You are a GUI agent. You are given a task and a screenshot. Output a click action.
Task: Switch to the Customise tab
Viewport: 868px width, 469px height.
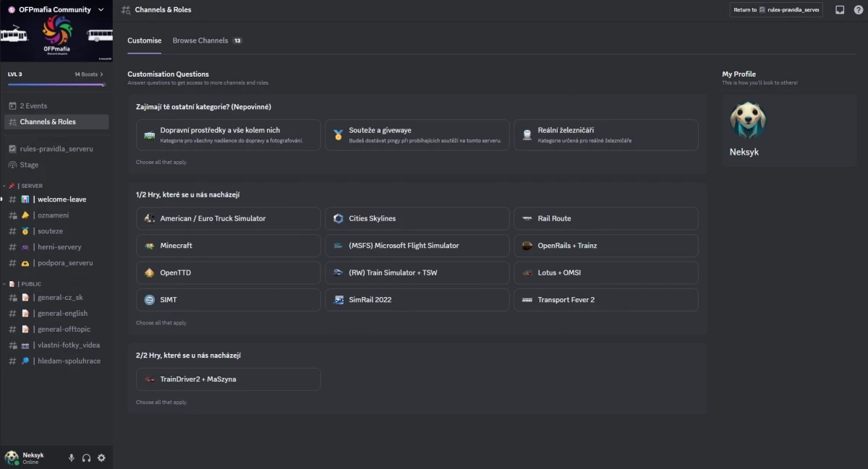[x=145, y=40]
